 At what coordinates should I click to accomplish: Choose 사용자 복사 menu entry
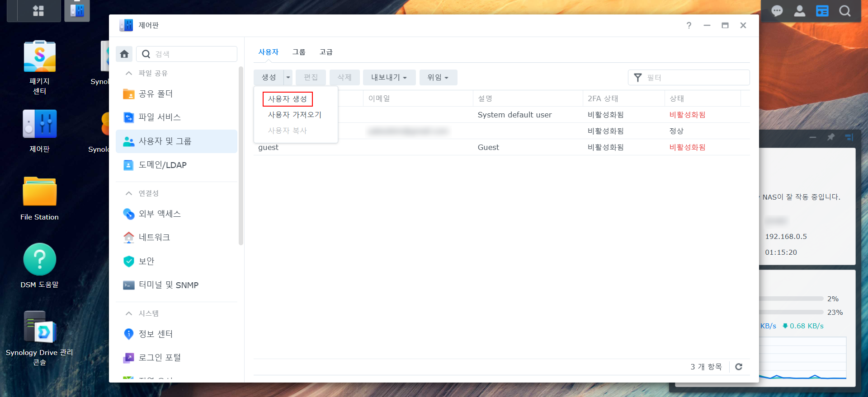point(288,131)
